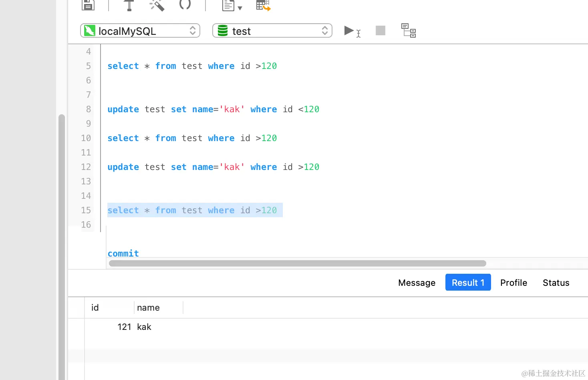Click the select statement on line 10
This screenshot has width=588, height=380.
click(192, 138)
